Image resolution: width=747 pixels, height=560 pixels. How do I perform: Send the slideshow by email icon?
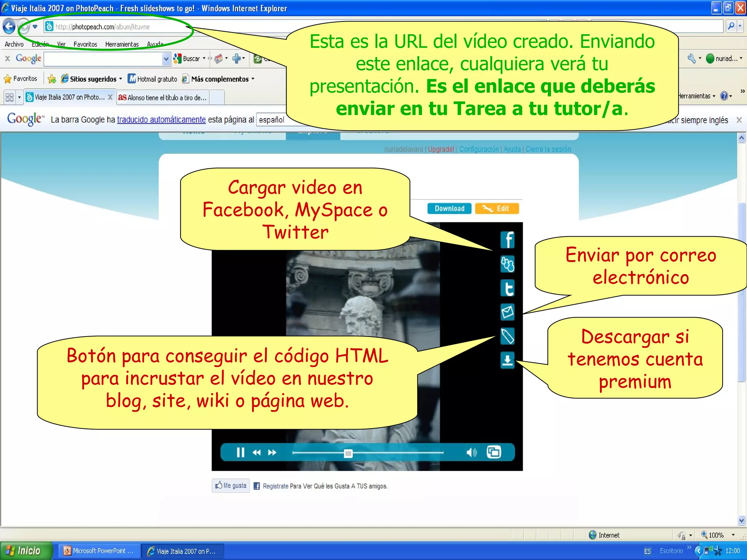(x=507, y=312)
